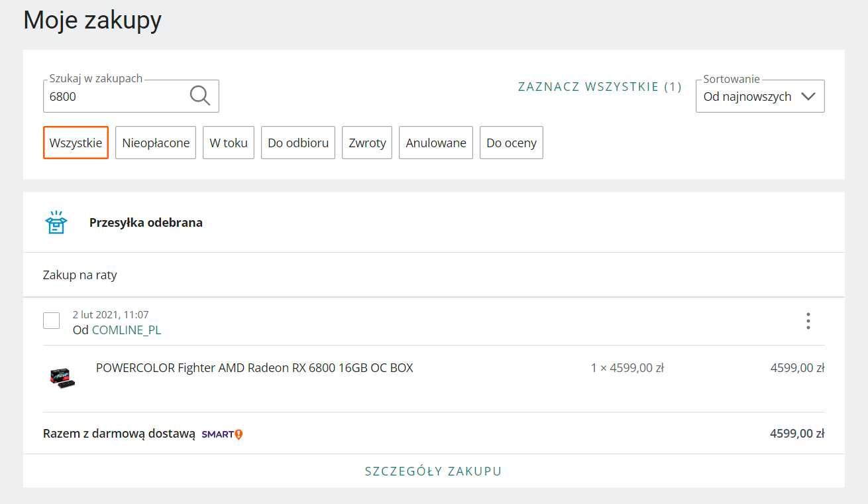Click the bold total 4599,00 zł

coord(797,434)
